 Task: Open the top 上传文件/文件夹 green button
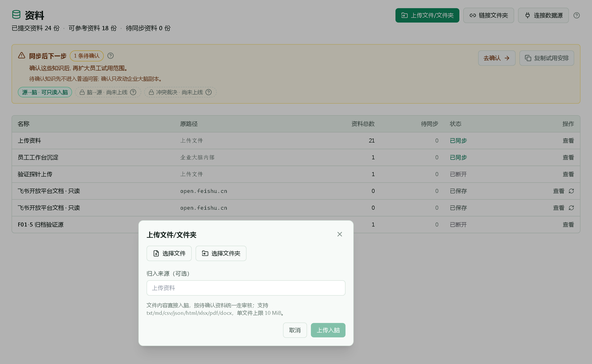427,15
